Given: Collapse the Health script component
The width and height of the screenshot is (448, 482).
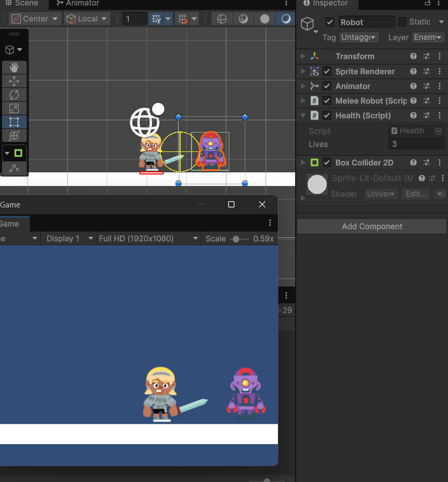Looking at the screenshot, I should (x=303, y=115).
